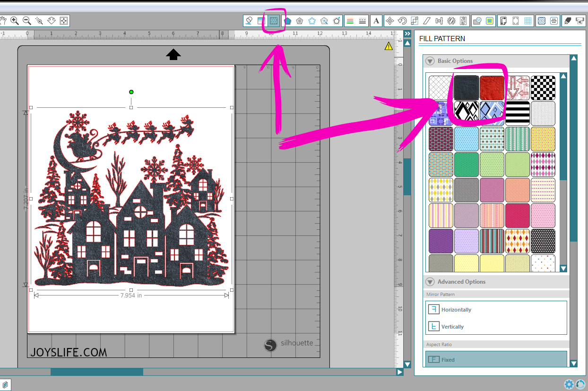Open the Grid Settings icon

[528, 21]
